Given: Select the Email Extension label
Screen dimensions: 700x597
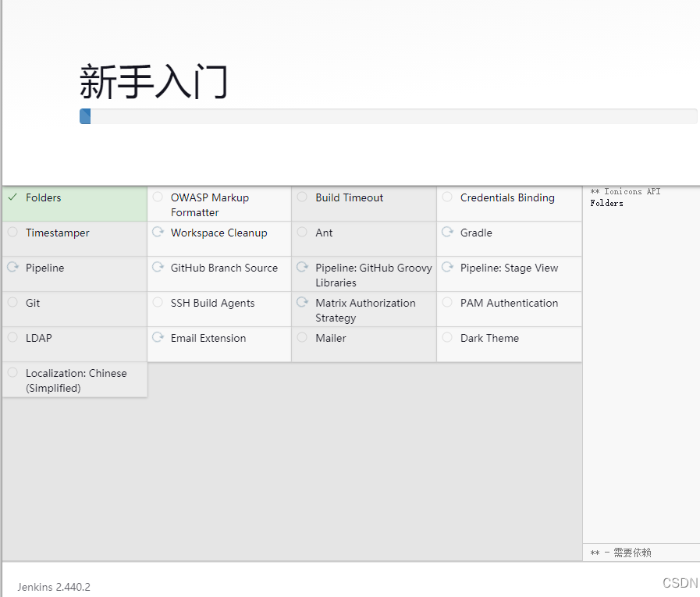Looking at the screenshot, I should pyautogui.click(x=208, y=338).
